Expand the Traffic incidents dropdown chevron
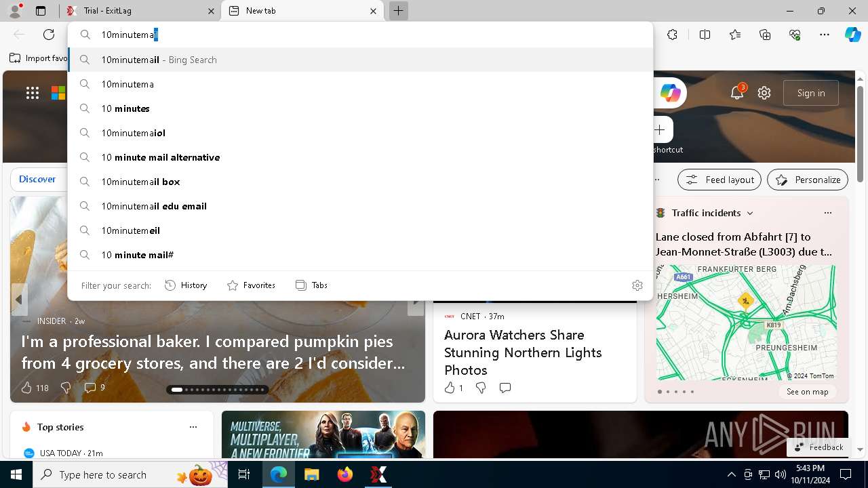 (750, 213)
